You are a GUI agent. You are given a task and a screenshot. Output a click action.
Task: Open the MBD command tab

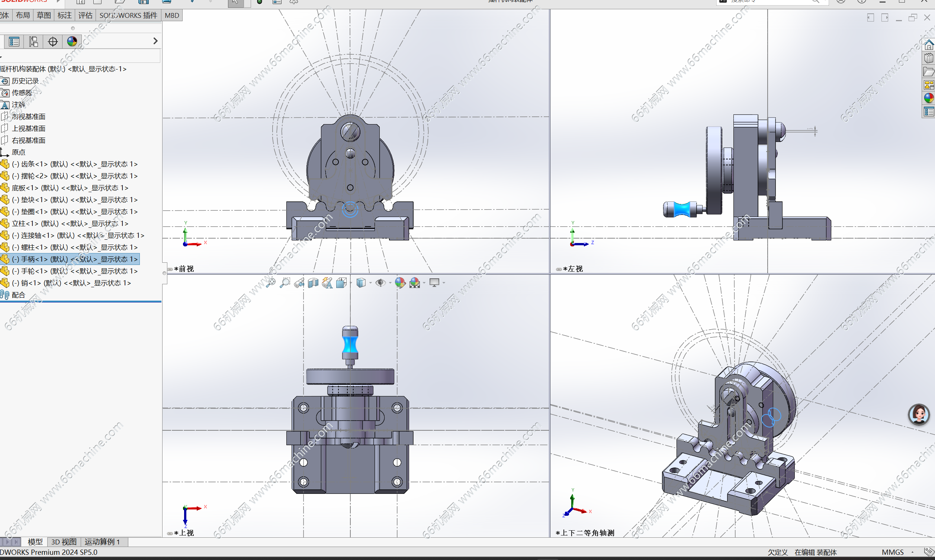172,16
